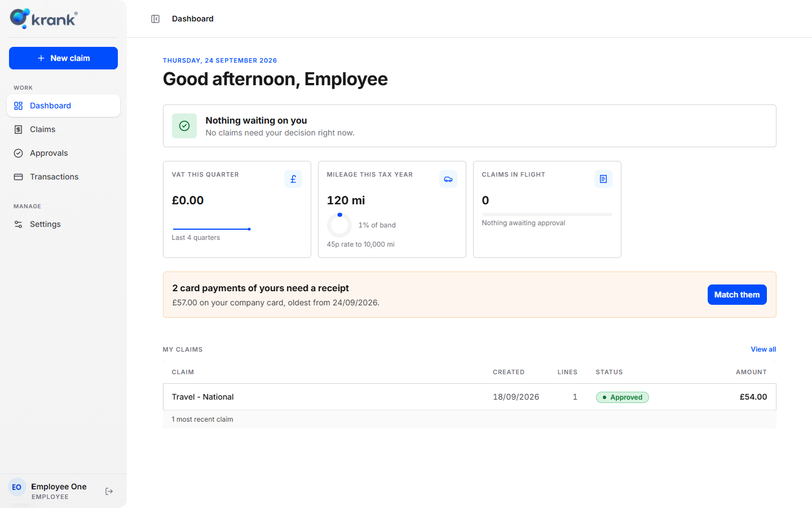Image resolution: width=812 pixels, height=508 pixels.
Task: Click the £0.00 VAT value
Action: coord(188,200)
